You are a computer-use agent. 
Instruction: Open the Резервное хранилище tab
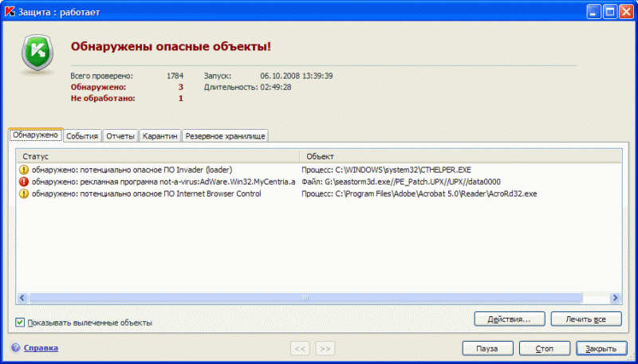point(225,136)
